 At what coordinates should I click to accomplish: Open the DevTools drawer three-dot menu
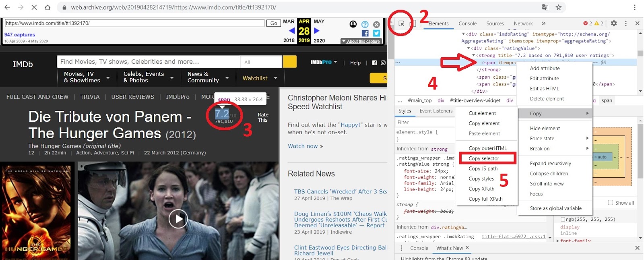(401, 248)
